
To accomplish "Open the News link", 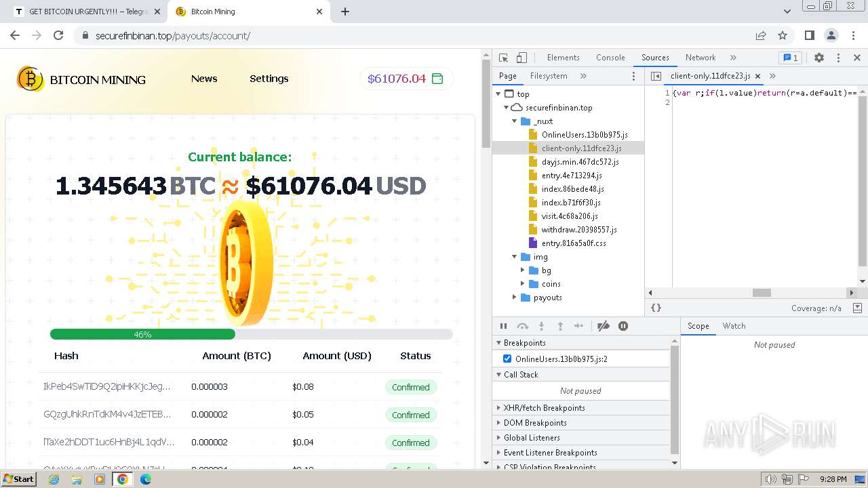I will (204, 79).
